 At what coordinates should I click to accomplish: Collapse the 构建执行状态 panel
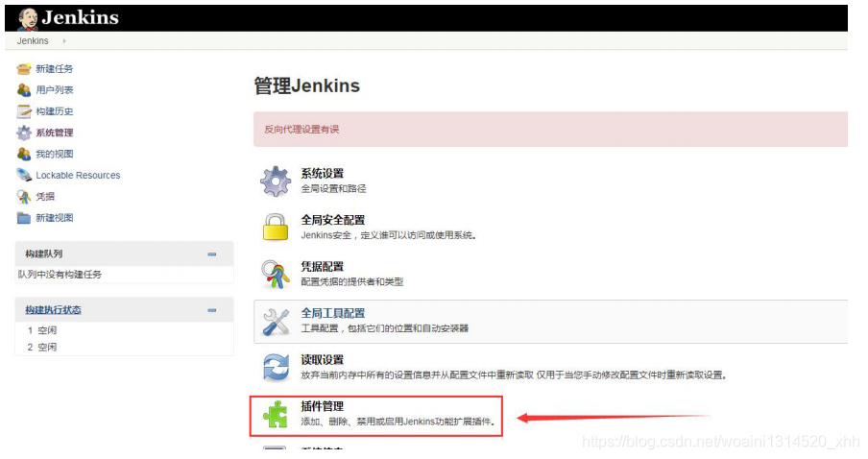pos(212,310)
